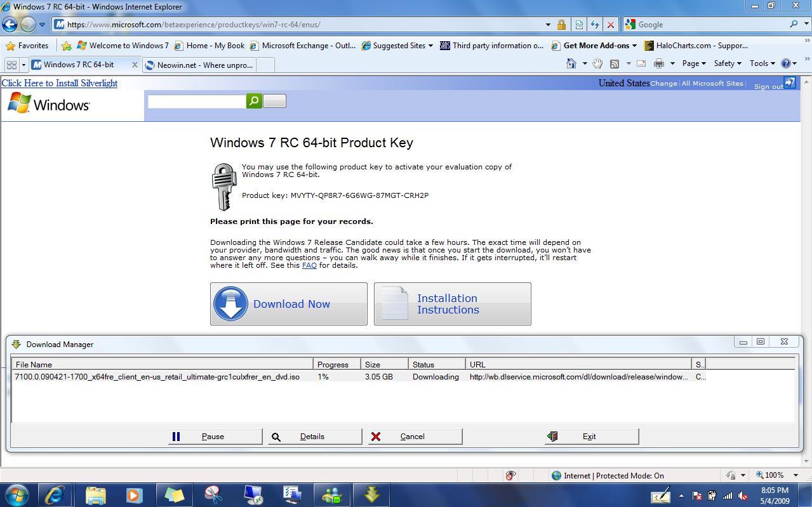Click the Add to Favorites Bar icon
The height and width of the screenshot is (507, 812).
coord(67,46)
